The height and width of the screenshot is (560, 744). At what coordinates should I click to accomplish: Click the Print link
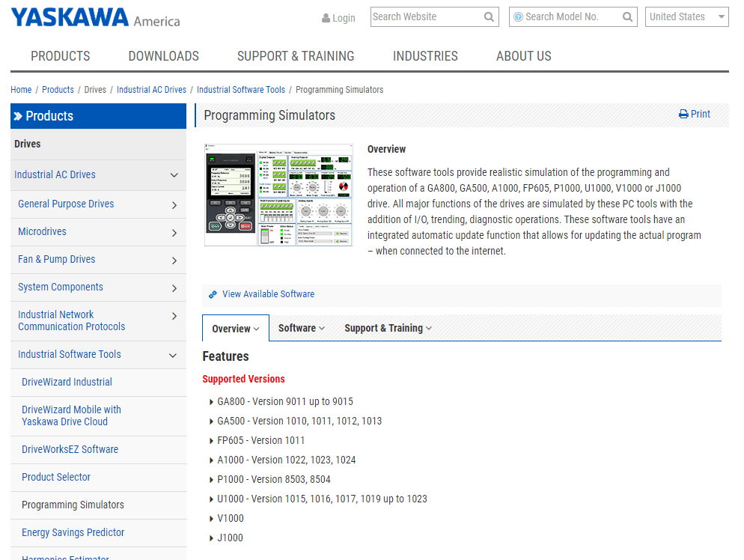point(701,114)
